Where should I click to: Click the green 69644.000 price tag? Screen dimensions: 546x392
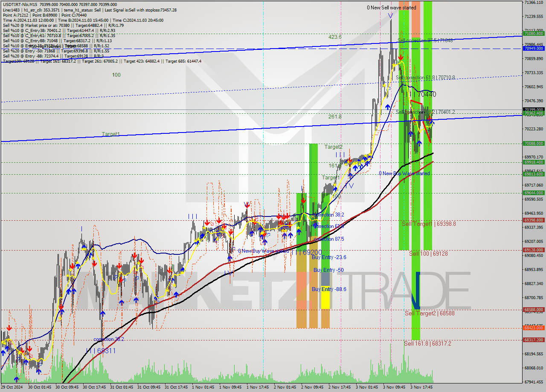tap(534, 193)
